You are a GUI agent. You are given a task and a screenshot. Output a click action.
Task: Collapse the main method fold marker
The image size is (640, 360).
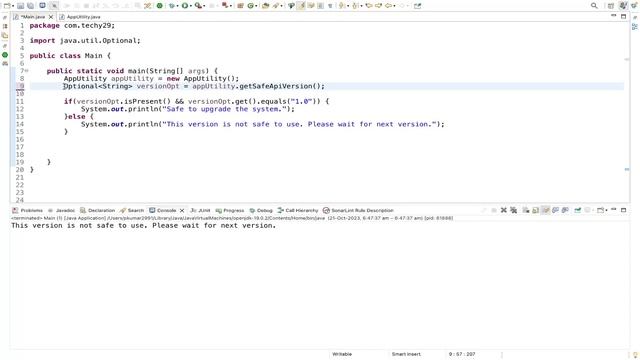click(27, 71)
